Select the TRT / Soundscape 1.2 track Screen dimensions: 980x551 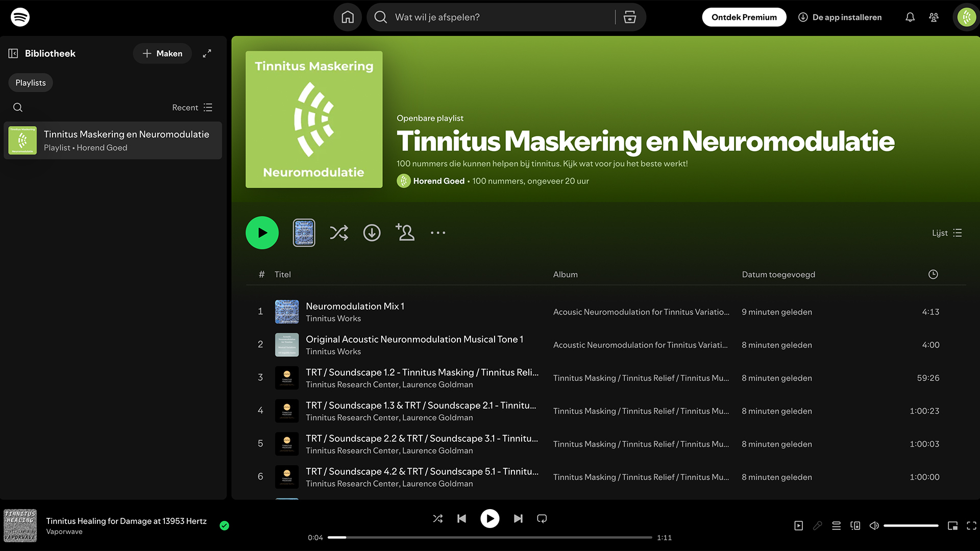click(606, 378)
